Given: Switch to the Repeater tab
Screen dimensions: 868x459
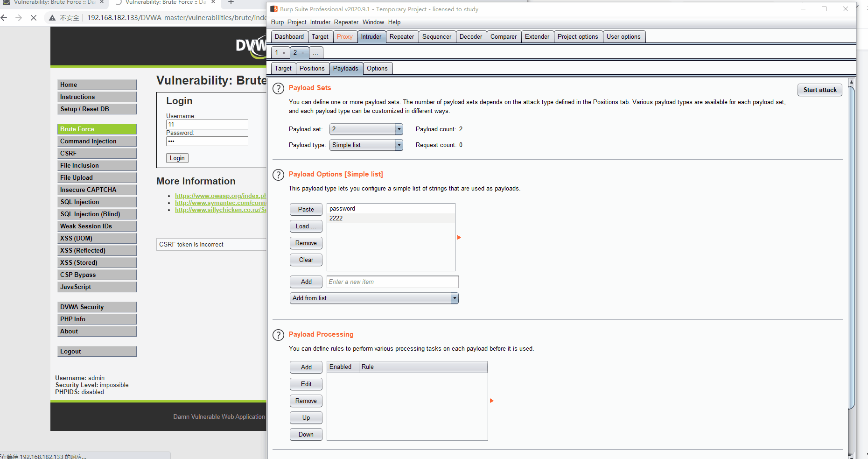Looking at the screenshot, I should pos(402,37).
